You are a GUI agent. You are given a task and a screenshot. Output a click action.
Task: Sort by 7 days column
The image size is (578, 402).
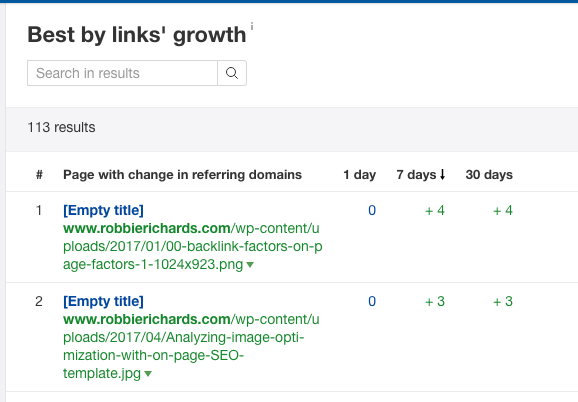click(x=416, y=174)
